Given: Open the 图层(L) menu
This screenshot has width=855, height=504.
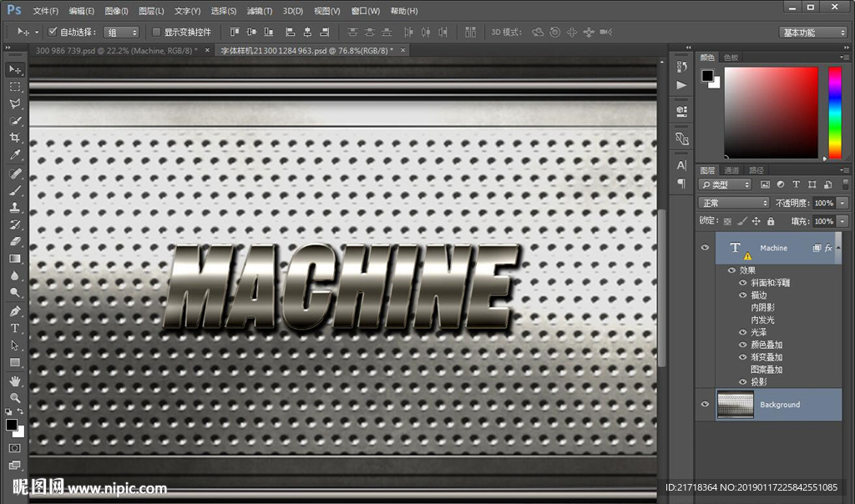Looking at the screenshot, I should 151,11.
